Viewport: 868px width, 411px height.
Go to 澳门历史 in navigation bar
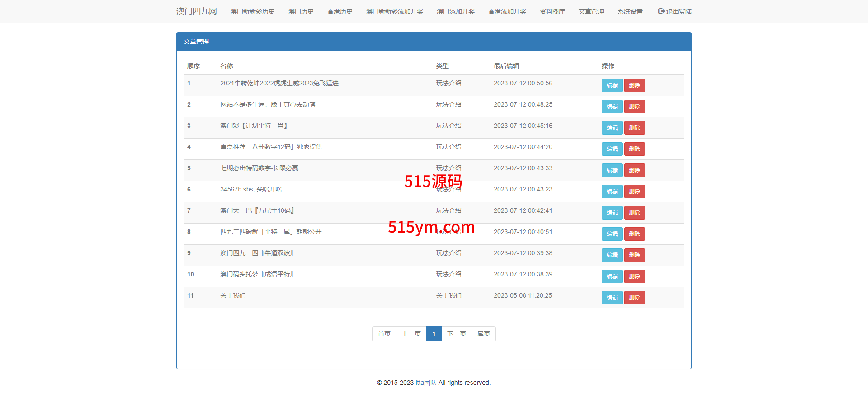click(x=301, y=11)
